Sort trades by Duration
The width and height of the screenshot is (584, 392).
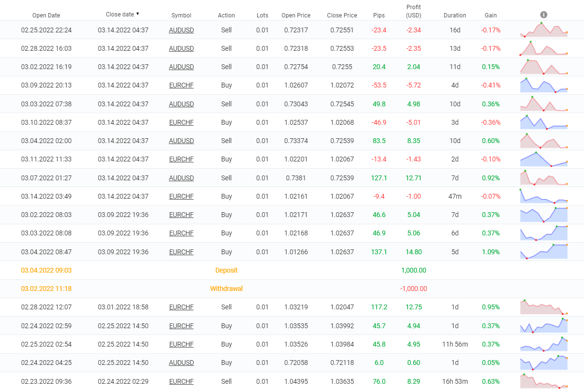[454, 15]
